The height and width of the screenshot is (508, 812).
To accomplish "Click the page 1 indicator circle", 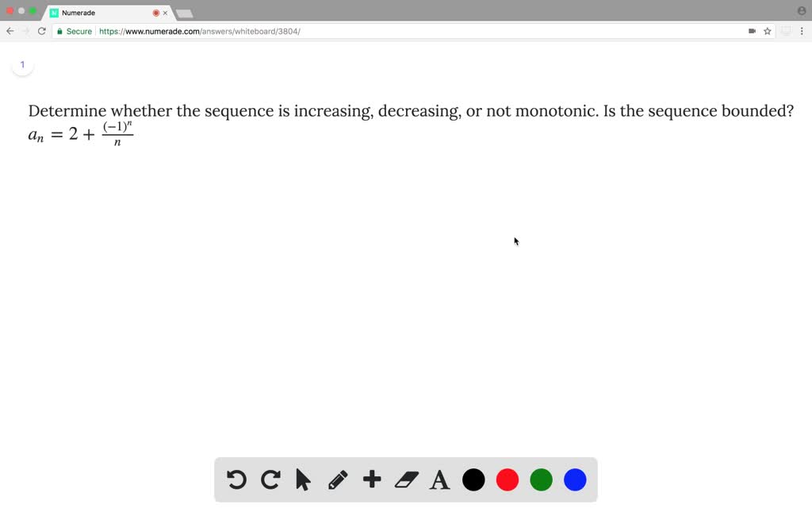I will click(x=22, y=64).
